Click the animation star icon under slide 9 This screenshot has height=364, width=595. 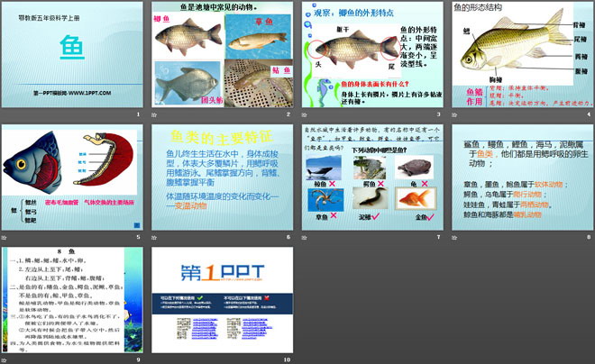[5, 359]
